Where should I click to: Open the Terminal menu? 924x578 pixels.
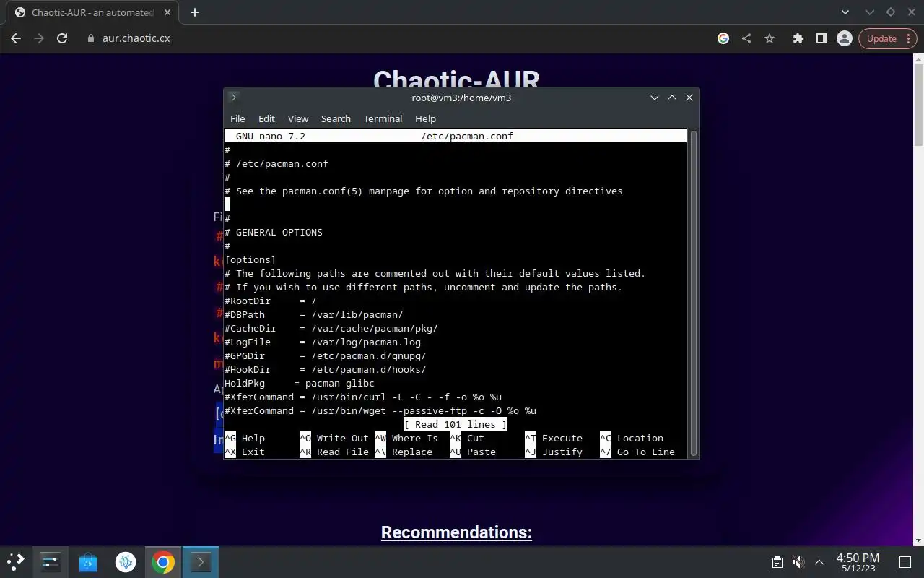click(x=383, y=118)
